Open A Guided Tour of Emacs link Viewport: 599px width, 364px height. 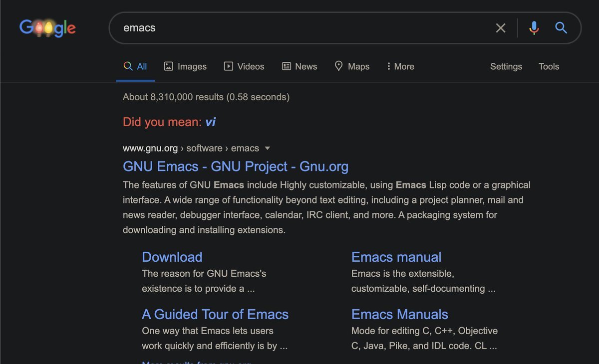(215, 314)
